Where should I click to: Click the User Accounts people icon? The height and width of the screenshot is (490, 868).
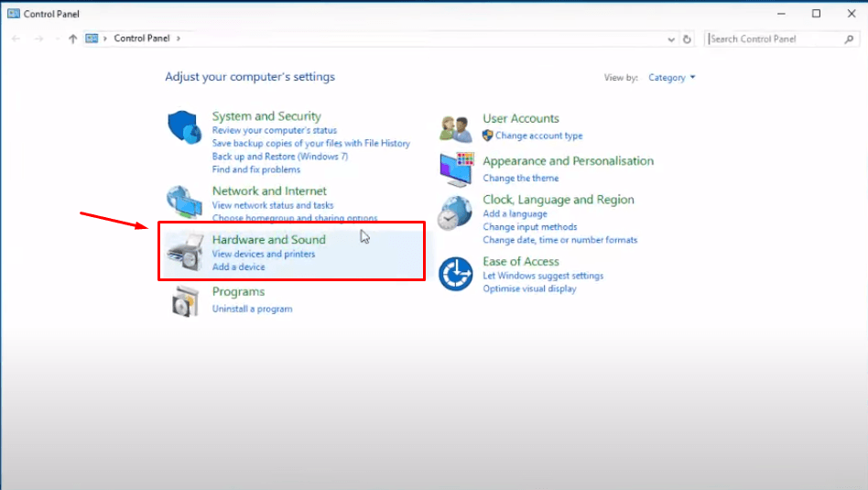pyautogui.click(x=456, y=128)
